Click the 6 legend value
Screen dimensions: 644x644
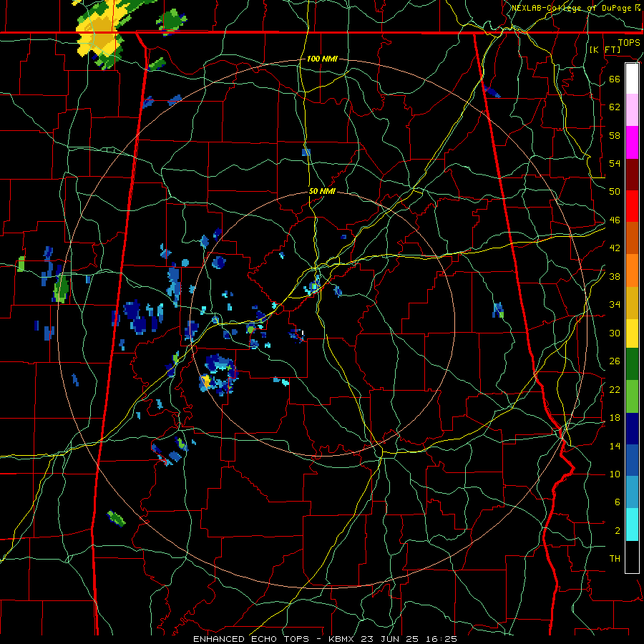pyautogui.click(x=617, y=502)
